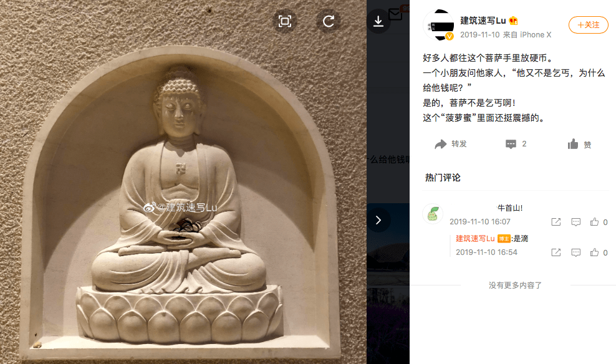Select the 热门评论 heading
Image resolution: width=616 pixels, height=364 pixels.
pos(443,178)
